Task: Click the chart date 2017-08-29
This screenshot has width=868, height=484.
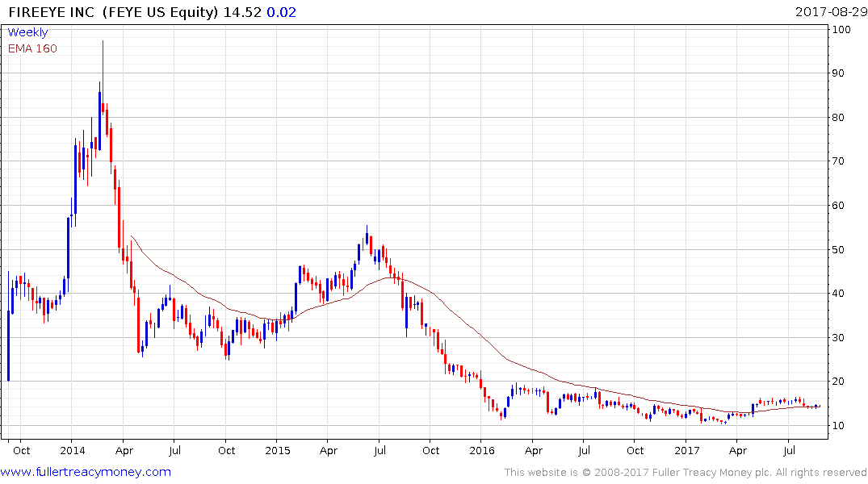Action: click(x=831, y=11)
